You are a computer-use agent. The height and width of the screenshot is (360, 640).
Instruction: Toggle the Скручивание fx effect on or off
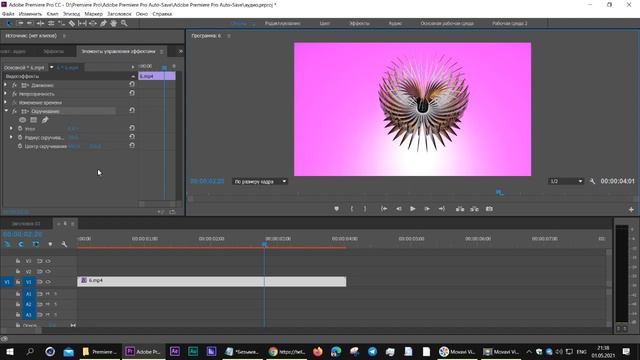click(x=14, y=111)
